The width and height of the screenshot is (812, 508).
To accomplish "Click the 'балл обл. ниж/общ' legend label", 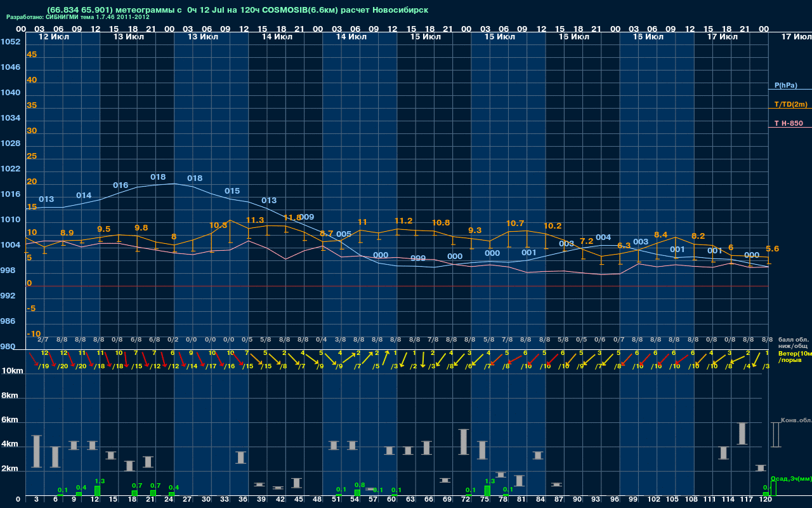I will [794, 343].
